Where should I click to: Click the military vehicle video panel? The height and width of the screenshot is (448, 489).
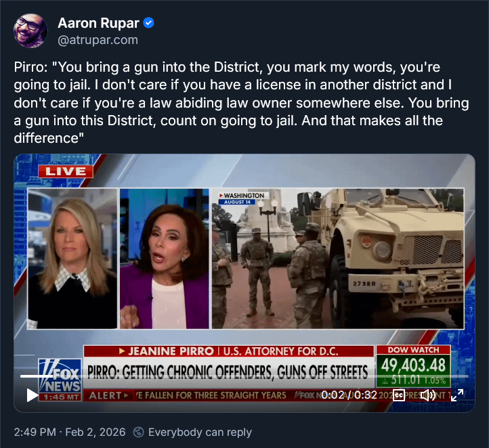point(338,259)
